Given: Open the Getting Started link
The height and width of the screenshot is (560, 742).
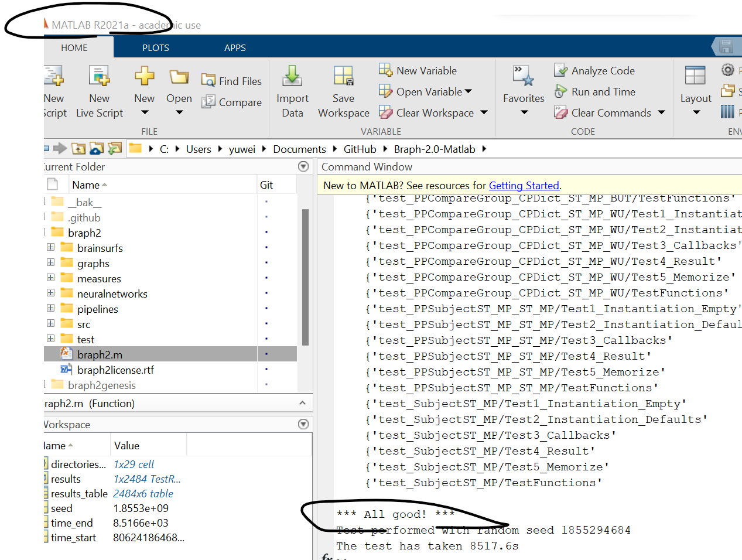Looking at the screenshot, I should point(524,185).
